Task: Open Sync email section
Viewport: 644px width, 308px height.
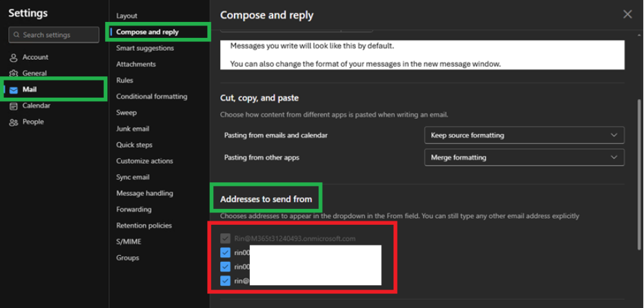Action: [x=133, y=177]
